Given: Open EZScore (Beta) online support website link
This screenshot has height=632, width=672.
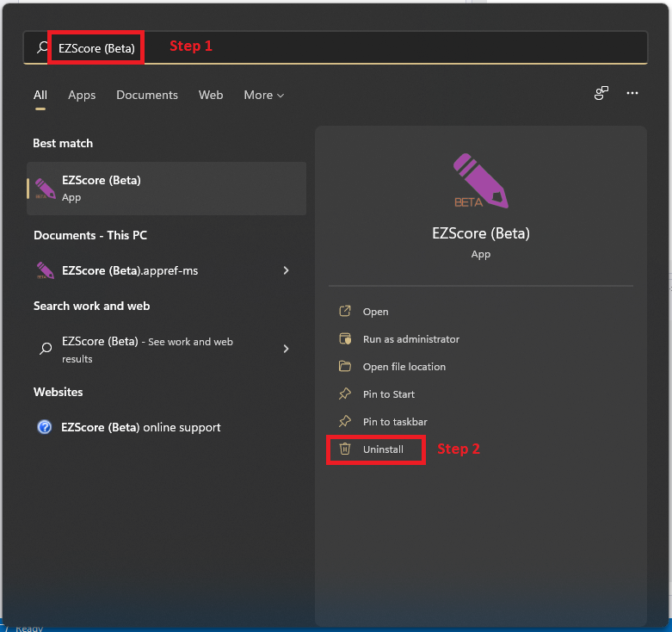Looking at the screenshot, I should pyautogui.click(x=141, y=427).
